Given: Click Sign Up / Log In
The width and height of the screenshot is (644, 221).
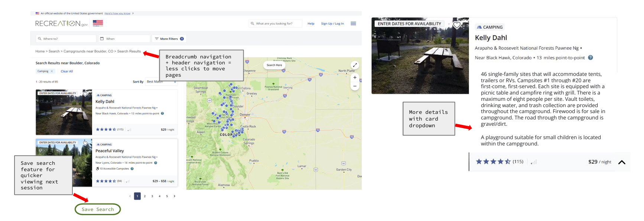Looking at the screenshot, I should point(332,23).
